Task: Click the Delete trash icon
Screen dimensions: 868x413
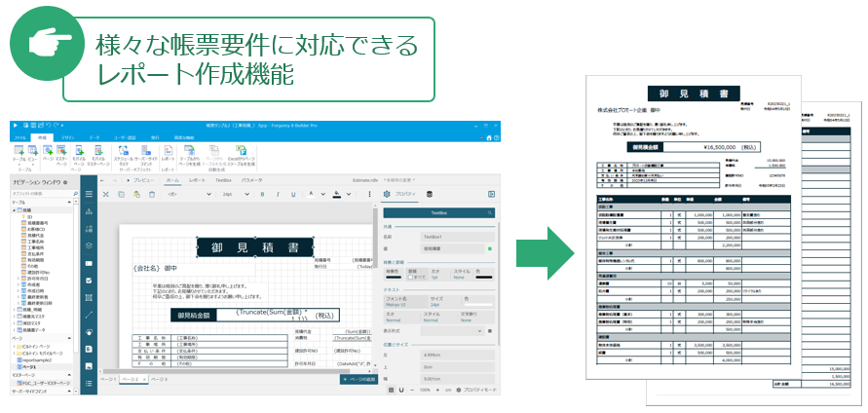Action: coord(150,194)
